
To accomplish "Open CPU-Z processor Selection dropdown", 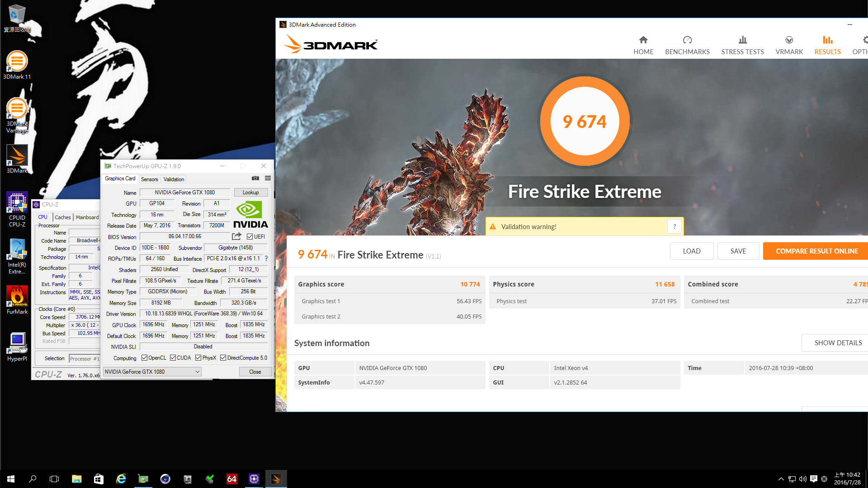I will tap(85, 358).
